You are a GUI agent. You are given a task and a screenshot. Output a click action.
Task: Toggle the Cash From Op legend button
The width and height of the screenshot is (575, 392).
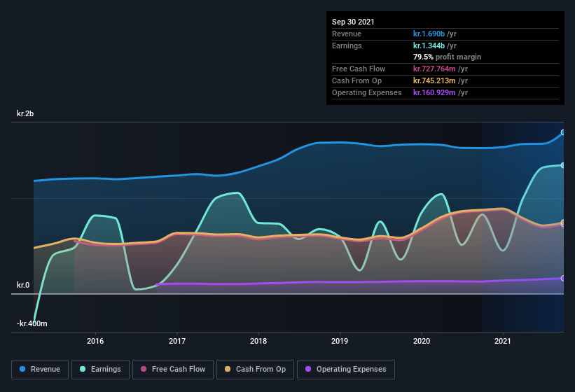(255, 370)
